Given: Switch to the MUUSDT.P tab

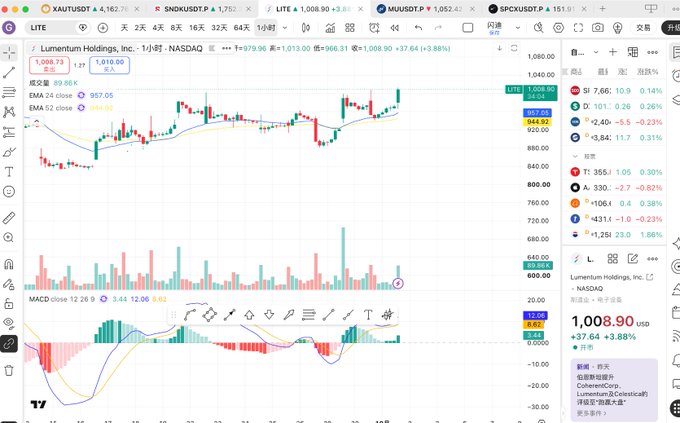Looking at the screenshot, I should click(424, 9).
